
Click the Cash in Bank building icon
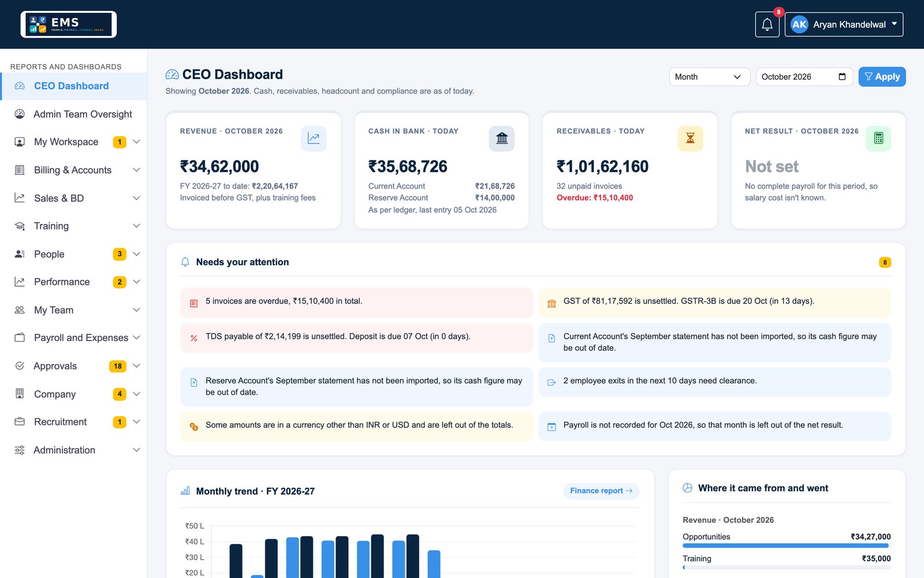(502, 139)
